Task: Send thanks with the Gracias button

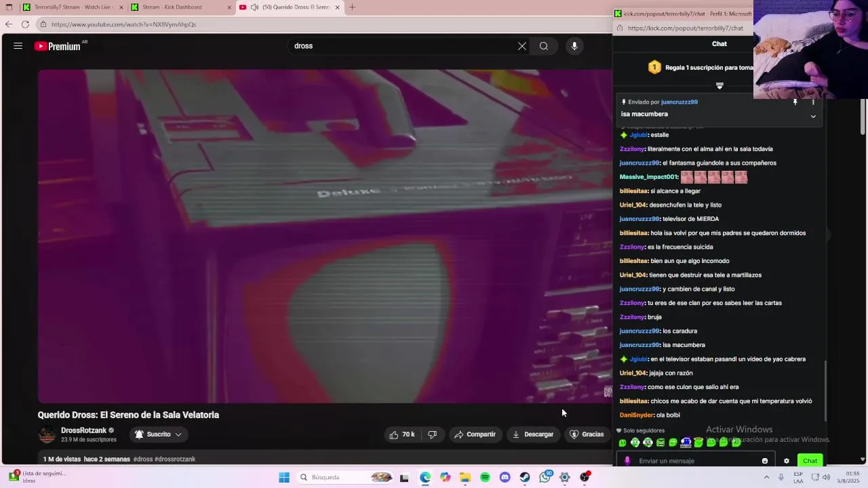Action: point(587,434)
